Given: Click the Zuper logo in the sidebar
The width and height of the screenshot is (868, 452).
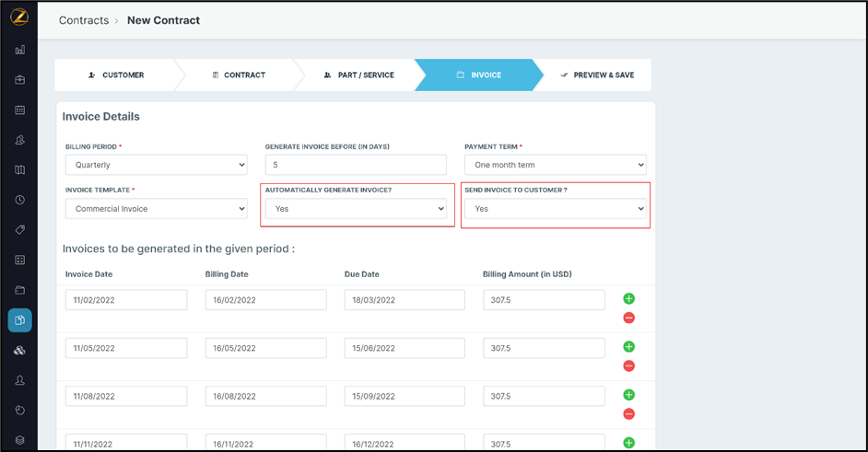Looking at the screenshot, I should pyautogui.click(x=19, y=17).
